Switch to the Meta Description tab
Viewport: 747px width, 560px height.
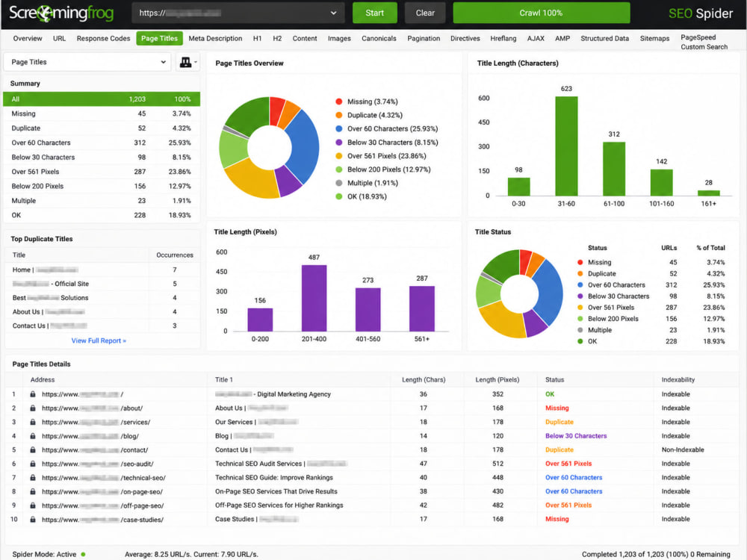pyautogui.click(x=215, y=39)
